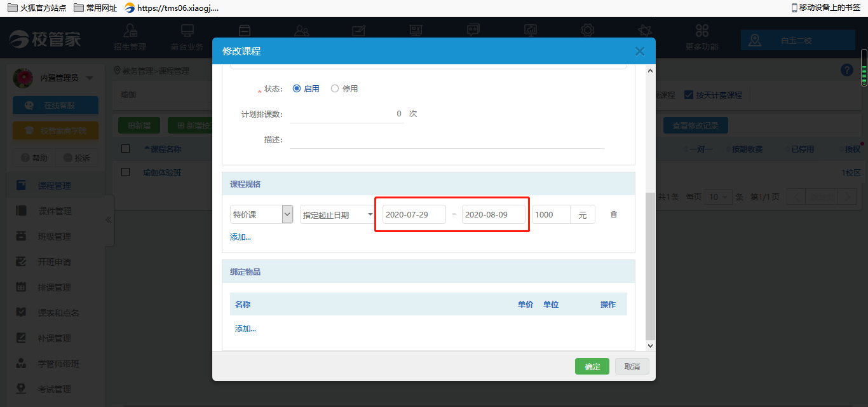Click the 取消 button

point(632,366)
